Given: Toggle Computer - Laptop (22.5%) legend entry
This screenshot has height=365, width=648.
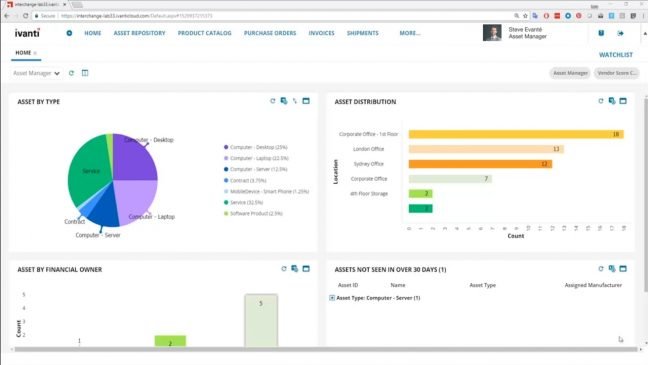Looking at the screenshot, I should pos(256,158).
